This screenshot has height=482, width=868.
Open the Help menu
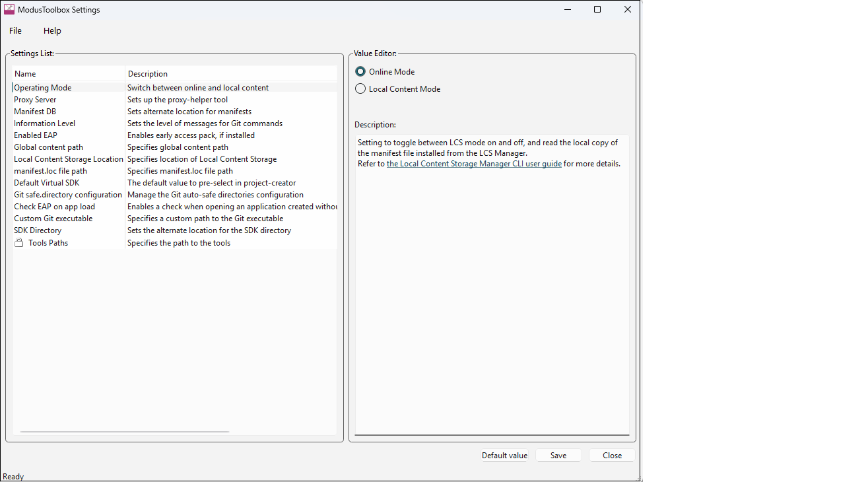52,30
